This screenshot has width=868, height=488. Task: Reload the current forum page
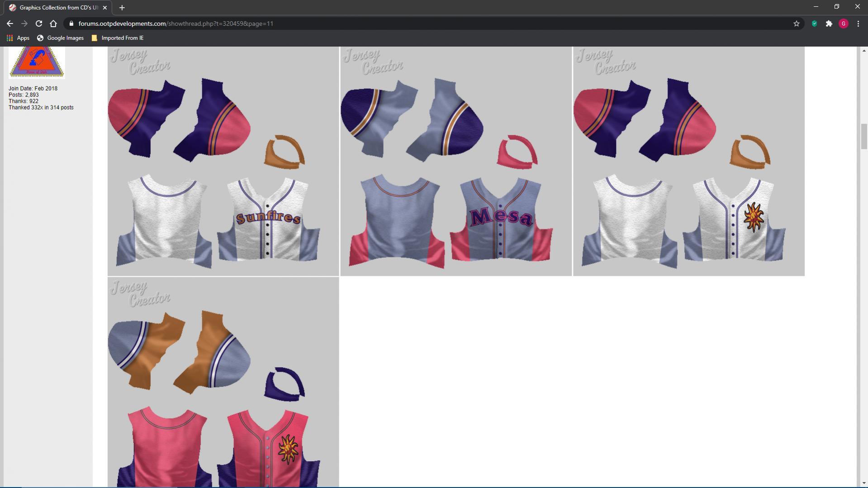[x=39, y=24]
